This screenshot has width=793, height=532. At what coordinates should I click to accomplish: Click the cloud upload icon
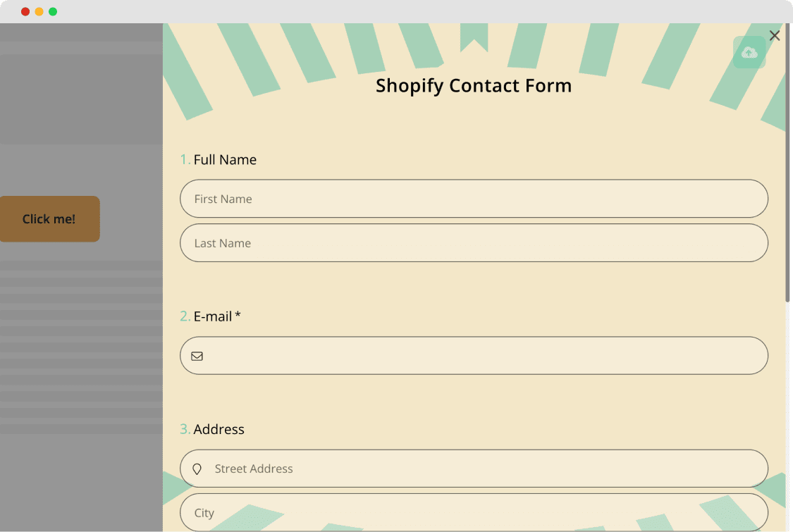749,52
